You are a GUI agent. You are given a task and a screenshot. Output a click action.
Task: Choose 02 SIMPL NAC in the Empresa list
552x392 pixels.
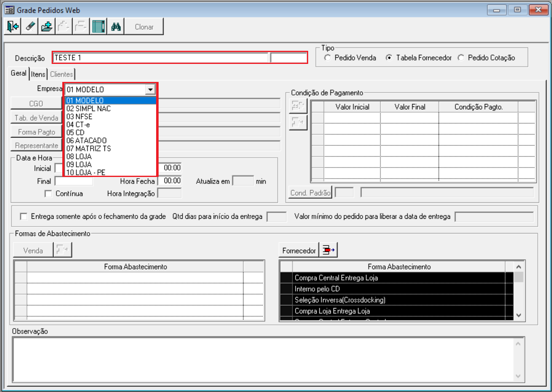point(111,109)
